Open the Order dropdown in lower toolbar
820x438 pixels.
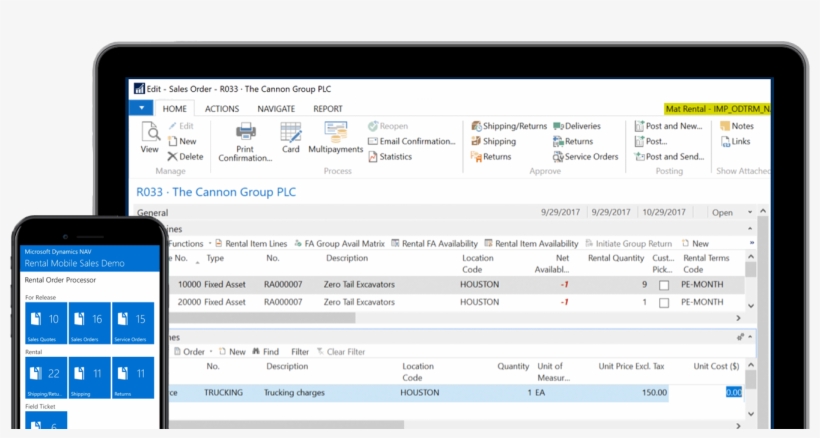pos(193,352)
